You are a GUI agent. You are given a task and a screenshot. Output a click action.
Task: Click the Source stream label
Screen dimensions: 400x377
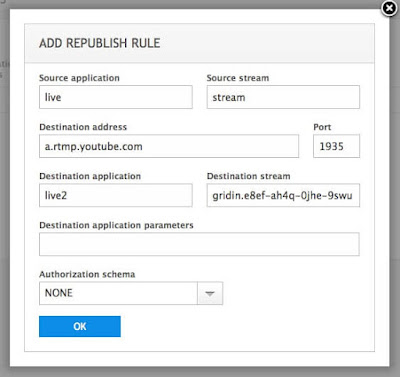[x=238, y=78]
